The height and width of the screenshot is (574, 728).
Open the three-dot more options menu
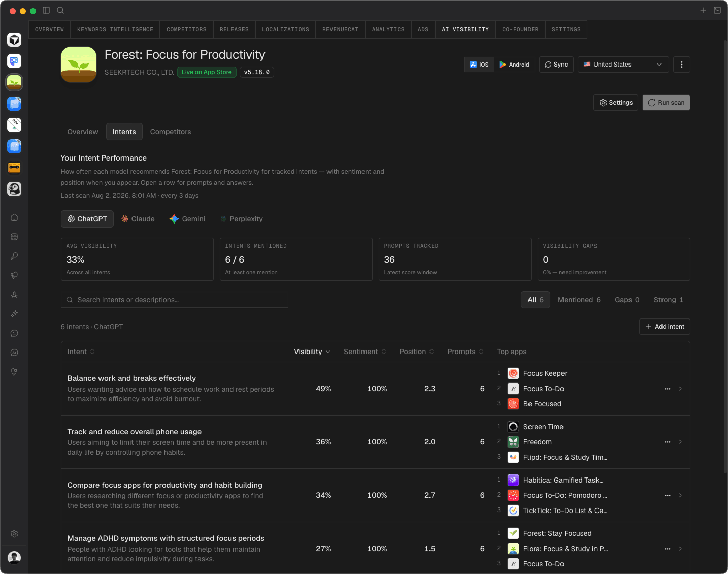[682, 65]
